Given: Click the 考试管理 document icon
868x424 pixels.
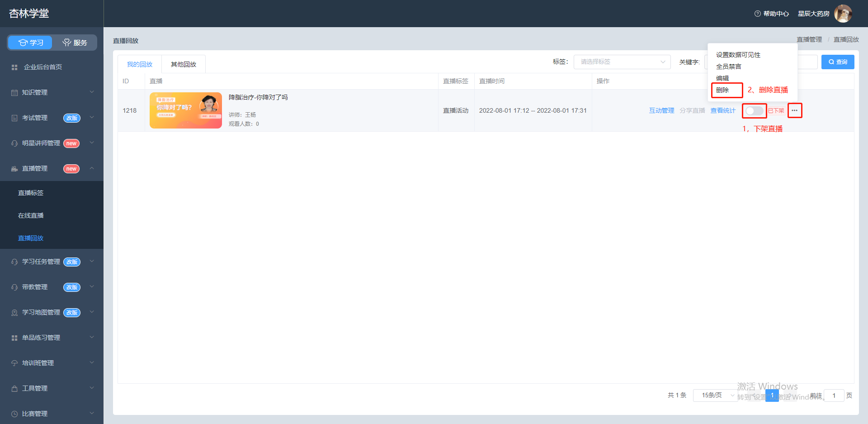Looking at the screenshot, I should 14,118.
